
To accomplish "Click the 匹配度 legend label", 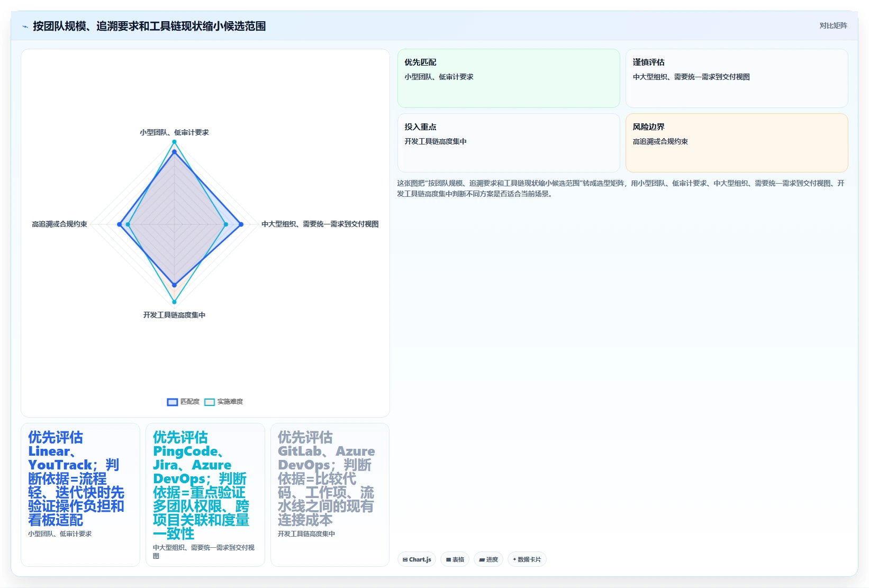I will click(x=190, y=402).
